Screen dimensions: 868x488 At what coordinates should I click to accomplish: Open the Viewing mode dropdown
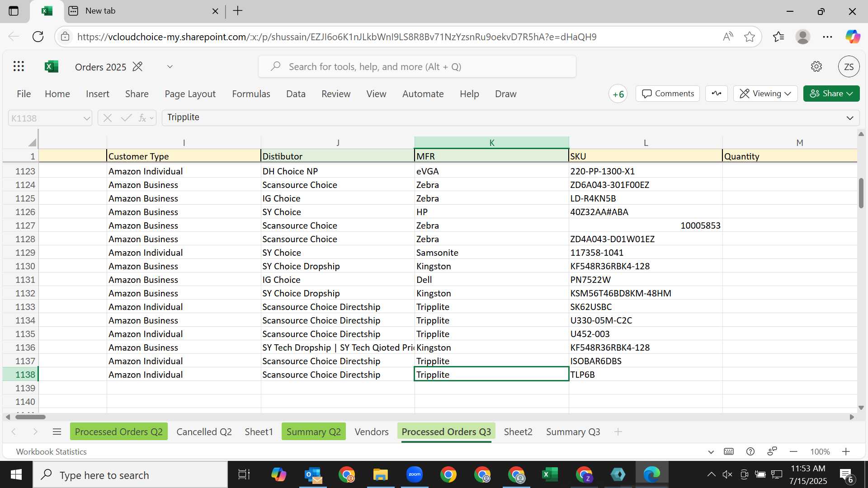pos(765,94)
